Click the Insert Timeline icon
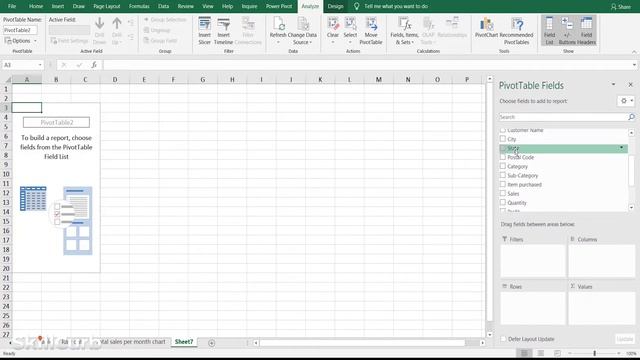640x360 pixels. (x=223, y=24)
